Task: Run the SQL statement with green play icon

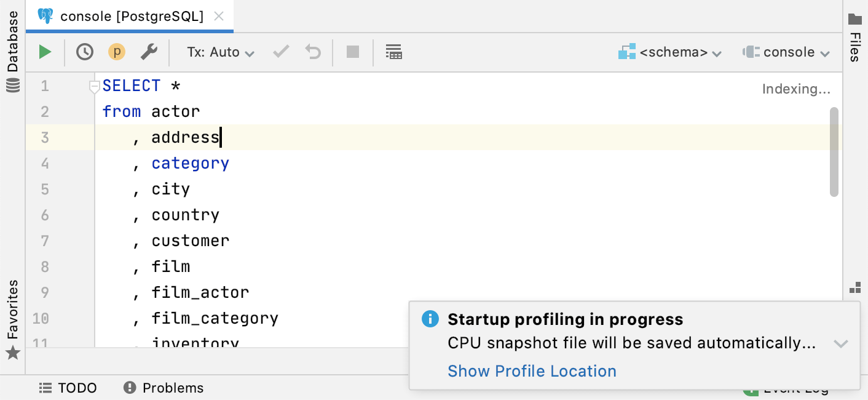Action: point(45,52)
